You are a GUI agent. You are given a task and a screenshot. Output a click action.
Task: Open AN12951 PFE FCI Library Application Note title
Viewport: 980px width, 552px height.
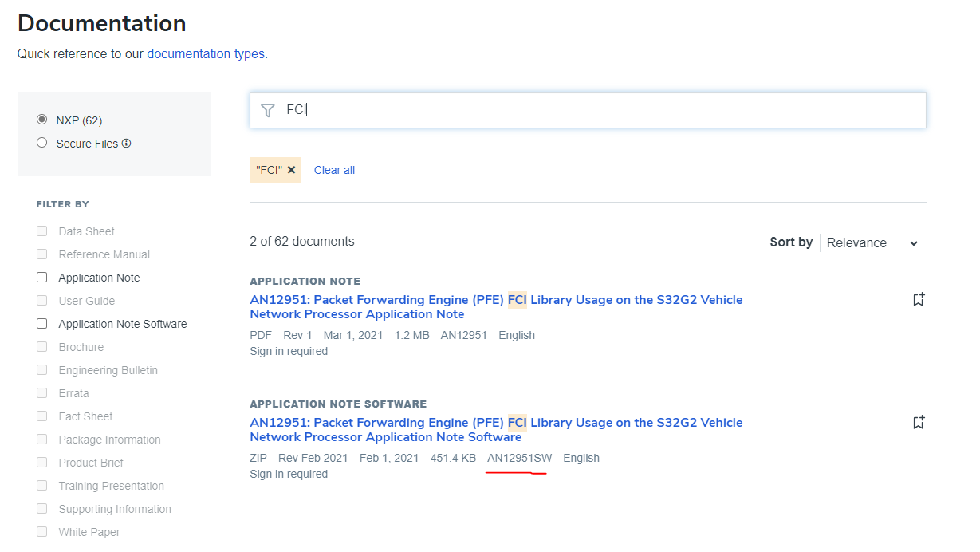pos(495,307)
